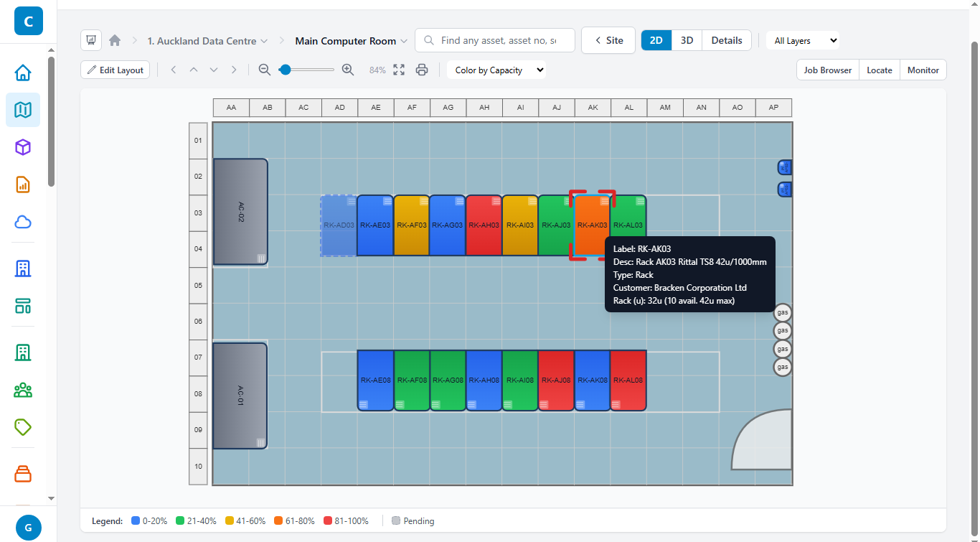Select rack RK-AH08

(x=484, y=380)
